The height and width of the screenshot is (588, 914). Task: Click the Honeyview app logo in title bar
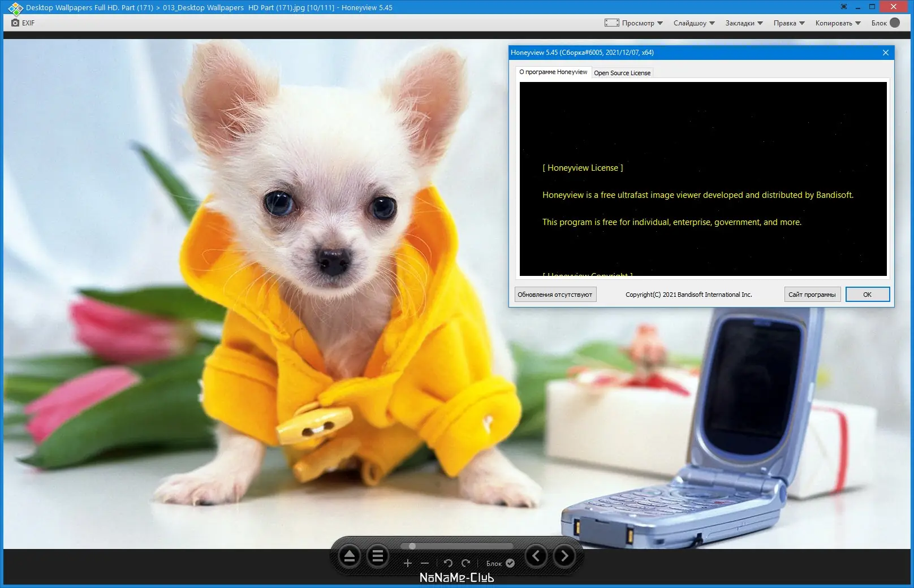click(15, 8)
